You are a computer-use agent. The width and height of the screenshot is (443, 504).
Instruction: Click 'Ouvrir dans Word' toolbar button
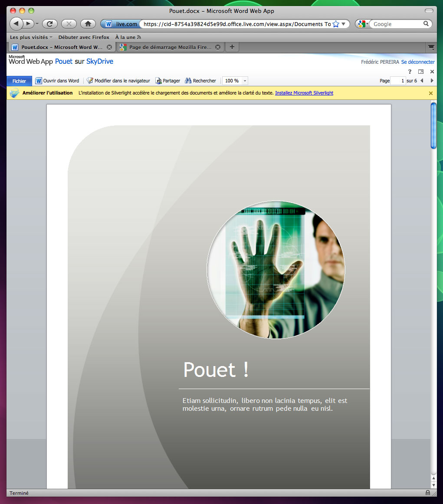point(57,81)
